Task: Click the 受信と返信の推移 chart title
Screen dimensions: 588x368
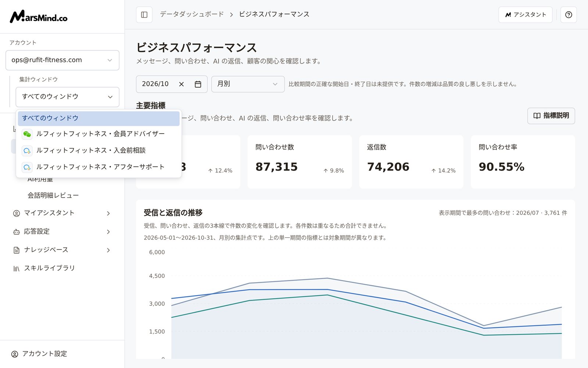Action: (x=173, y=213)
